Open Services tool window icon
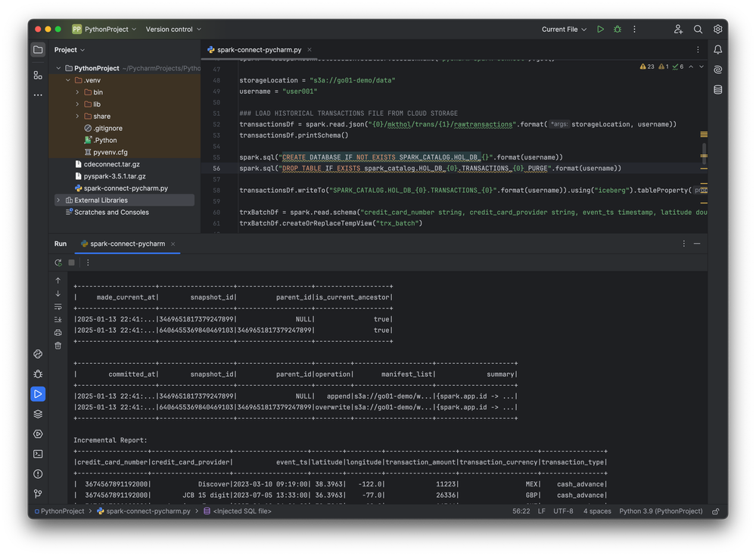The width and height of the screenshot is (756, 556). tap(38, 434)
